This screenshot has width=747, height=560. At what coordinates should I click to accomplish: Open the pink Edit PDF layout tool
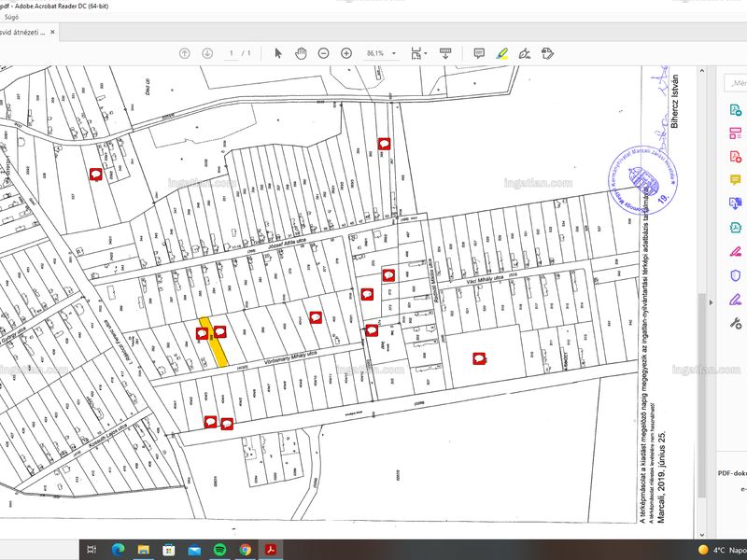pos(735,133)
